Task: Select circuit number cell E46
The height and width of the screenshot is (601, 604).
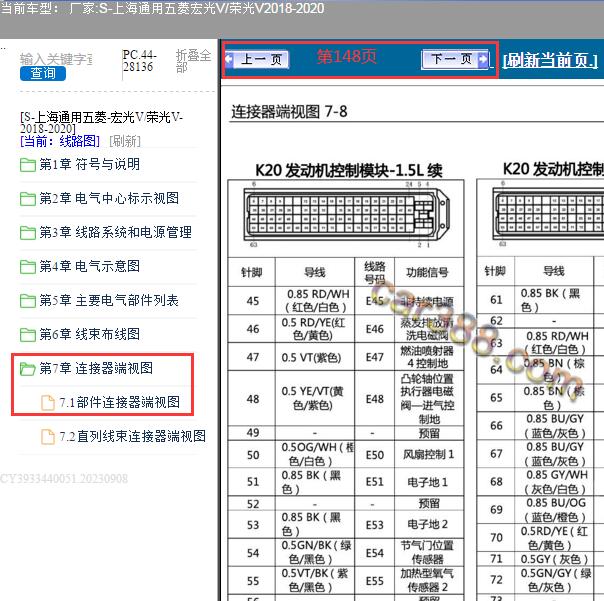Action: 375,329
